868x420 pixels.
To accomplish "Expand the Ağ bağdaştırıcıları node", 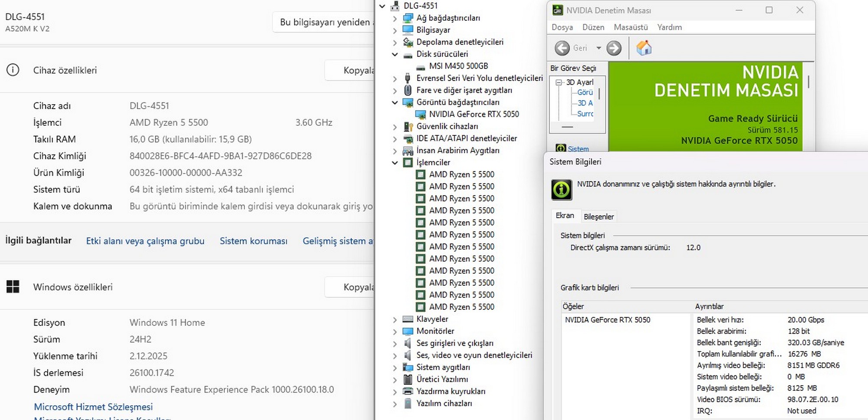I will pyautogui.click(x=395, y=18).
